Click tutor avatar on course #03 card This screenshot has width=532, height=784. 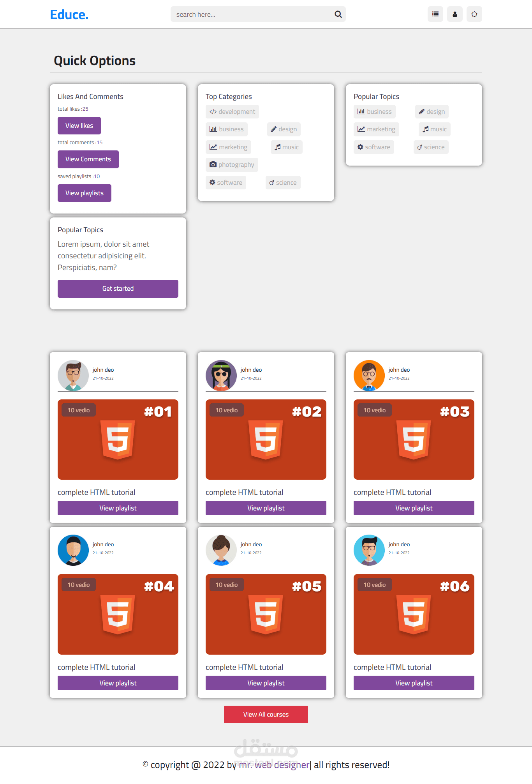[369, 376]
